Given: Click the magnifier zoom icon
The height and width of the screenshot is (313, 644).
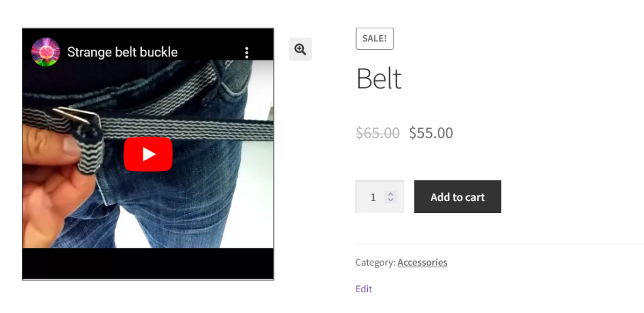Looking at the screenshot, I should [300, 49].
